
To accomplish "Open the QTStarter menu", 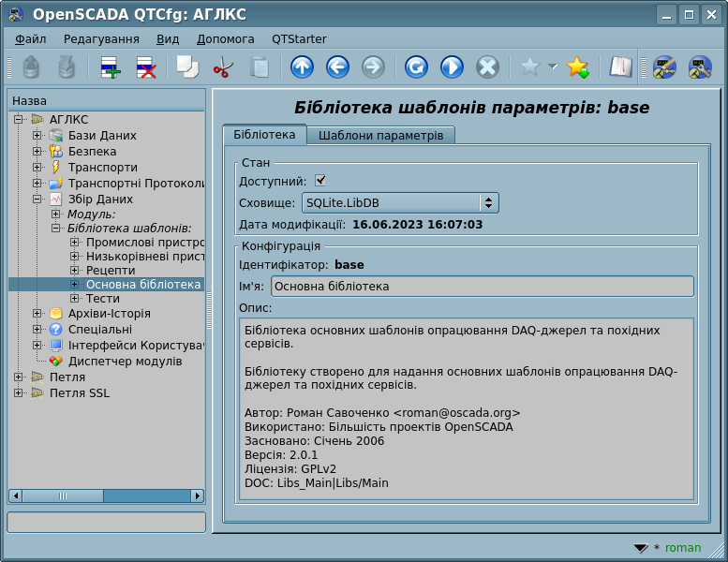I will (x=299, y=38).
